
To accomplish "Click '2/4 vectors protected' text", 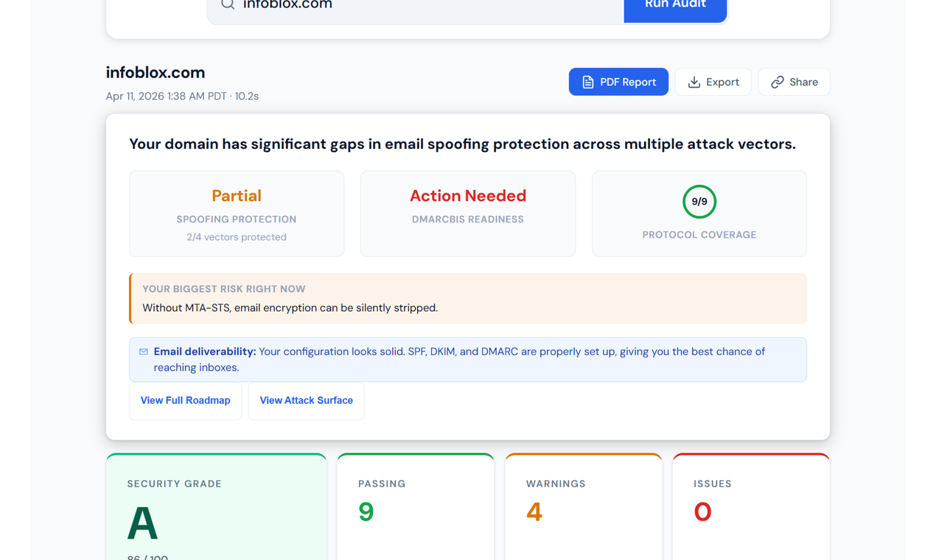I will point(237,237).
